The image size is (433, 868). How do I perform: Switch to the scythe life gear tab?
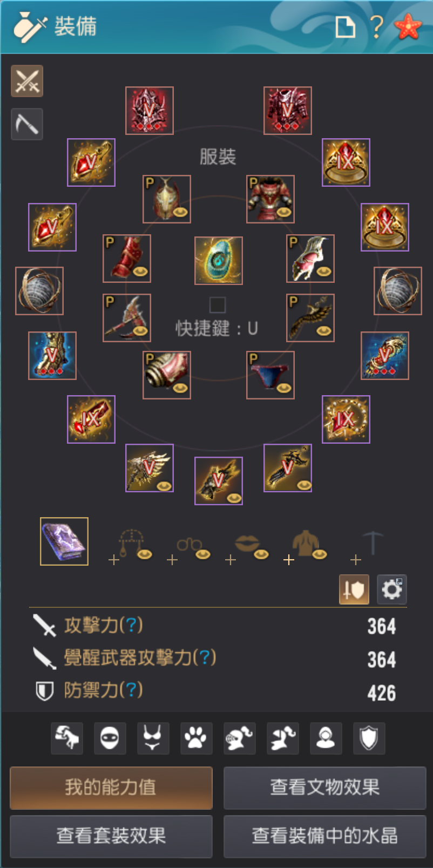[27, 124]
